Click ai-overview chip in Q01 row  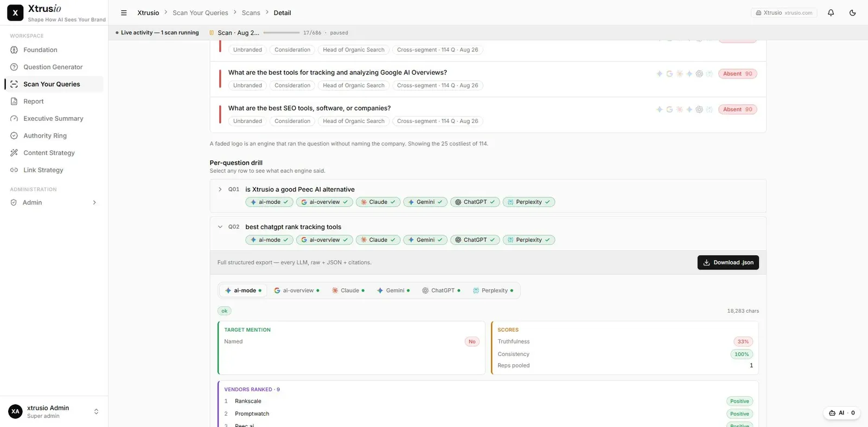(x=324, y=202)
